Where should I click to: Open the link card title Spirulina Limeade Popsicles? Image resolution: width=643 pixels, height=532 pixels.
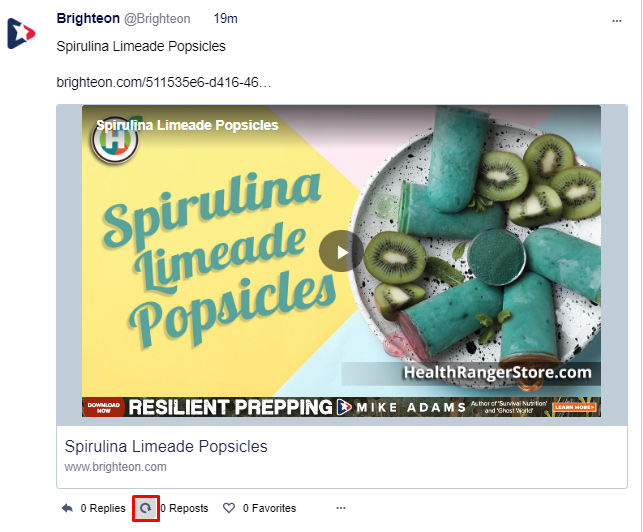pyautogui.click(x=166, y=446)
